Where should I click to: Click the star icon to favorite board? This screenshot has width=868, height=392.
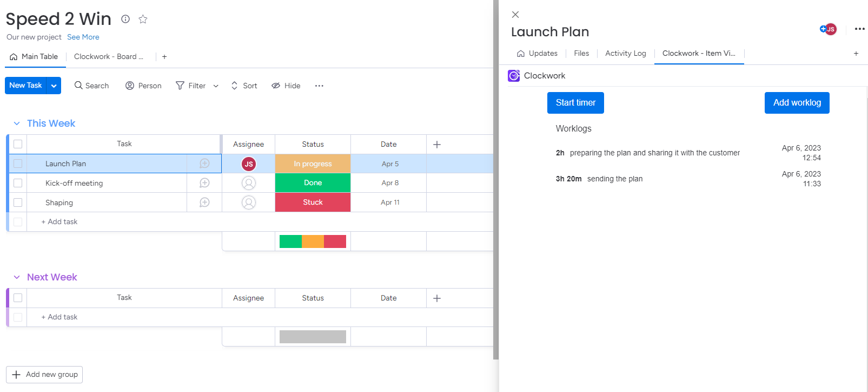coord(143,19)
